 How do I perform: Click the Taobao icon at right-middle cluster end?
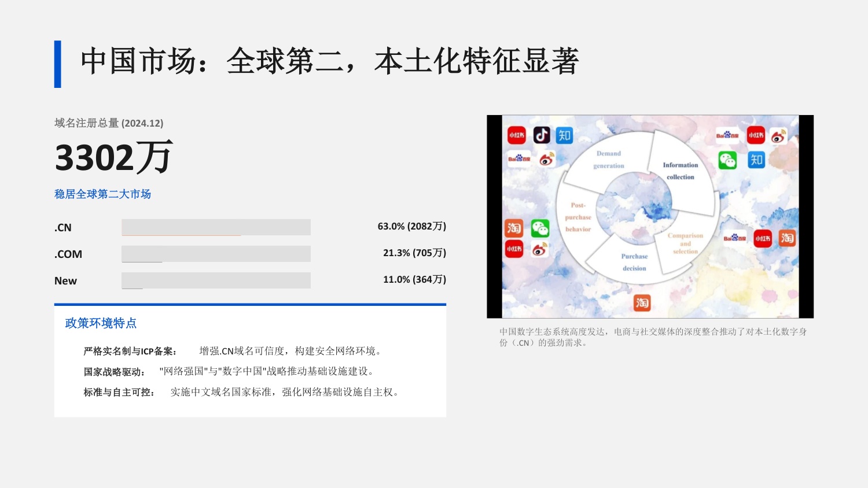pyautogui.click(x=787, y=238)
